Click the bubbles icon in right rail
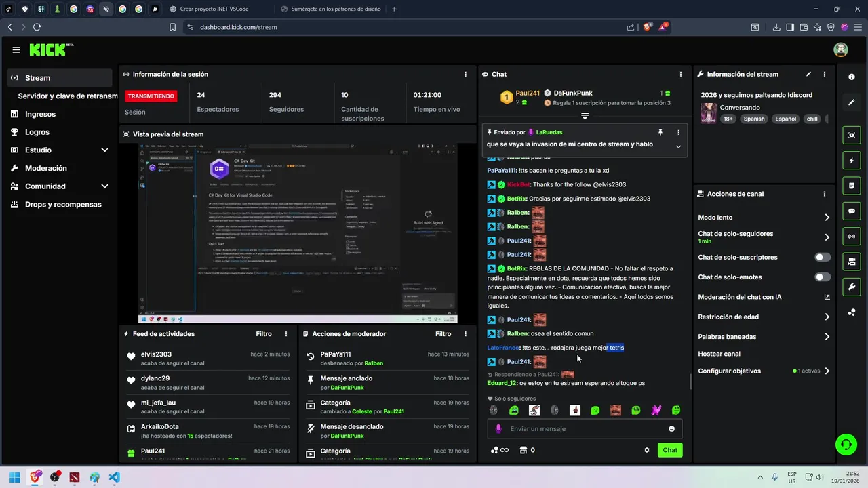 [852, 312]
